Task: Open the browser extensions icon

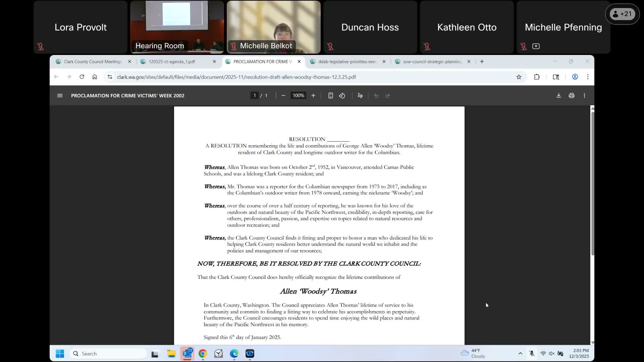Action: pos(537,77)
